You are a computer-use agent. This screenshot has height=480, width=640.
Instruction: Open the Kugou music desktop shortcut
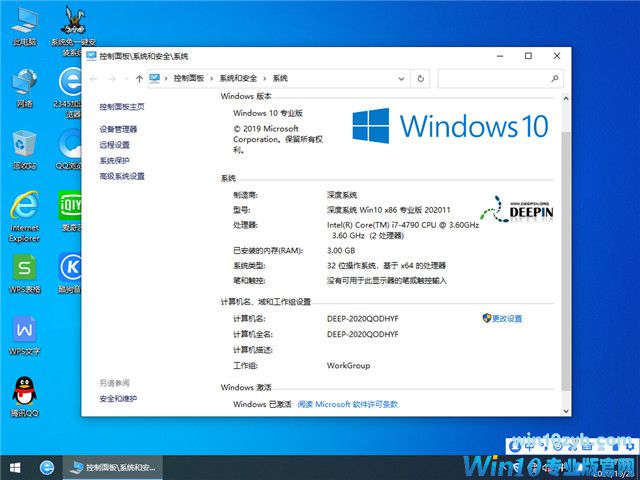point(70,273)
